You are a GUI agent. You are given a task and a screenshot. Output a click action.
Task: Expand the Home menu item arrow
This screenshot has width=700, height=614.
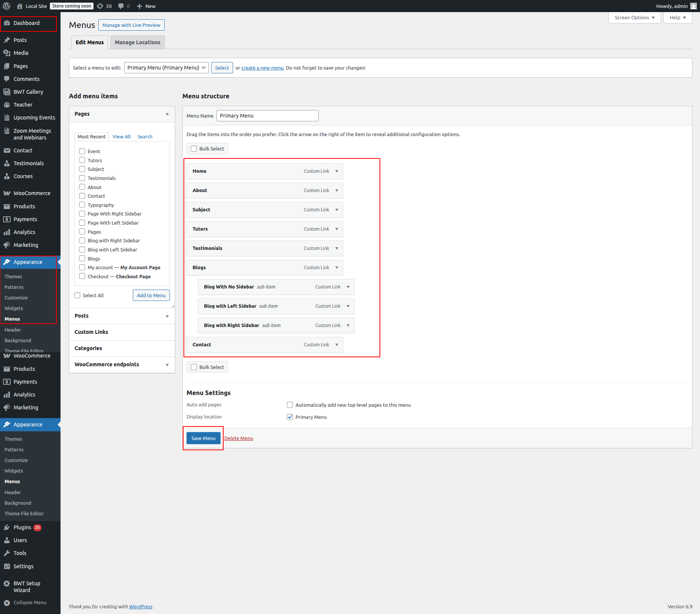(337, 171)
